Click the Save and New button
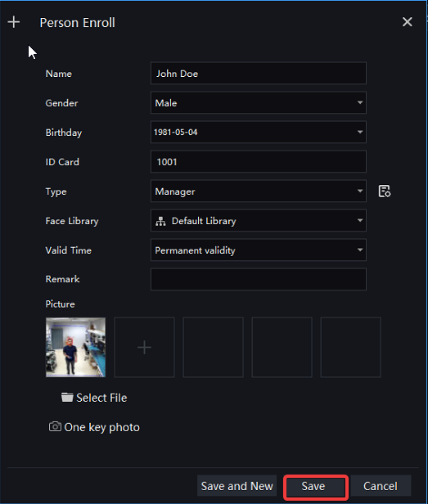The height and width of the screenshot is (504, 428). [237, 486]
